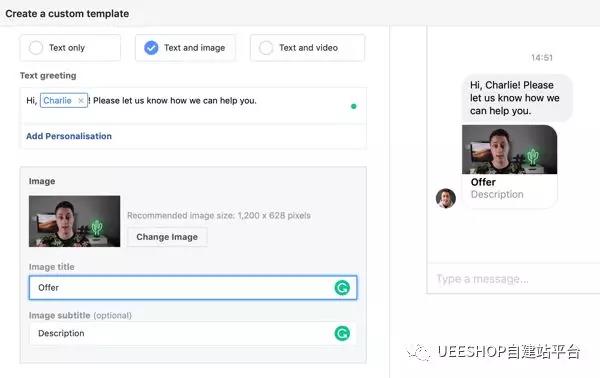Select the Text and image option
This screenshot has height=378, width=600.
click(185, 48)
